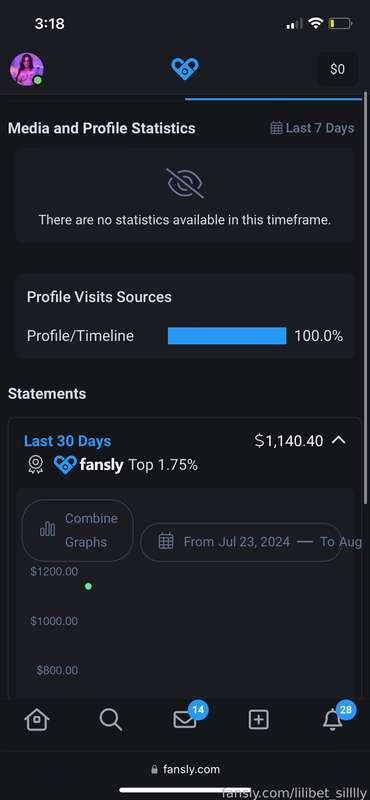This screenshot has height=800, width=370.
Task: Open the $0 wallet balance button
Action: point(337,69)
